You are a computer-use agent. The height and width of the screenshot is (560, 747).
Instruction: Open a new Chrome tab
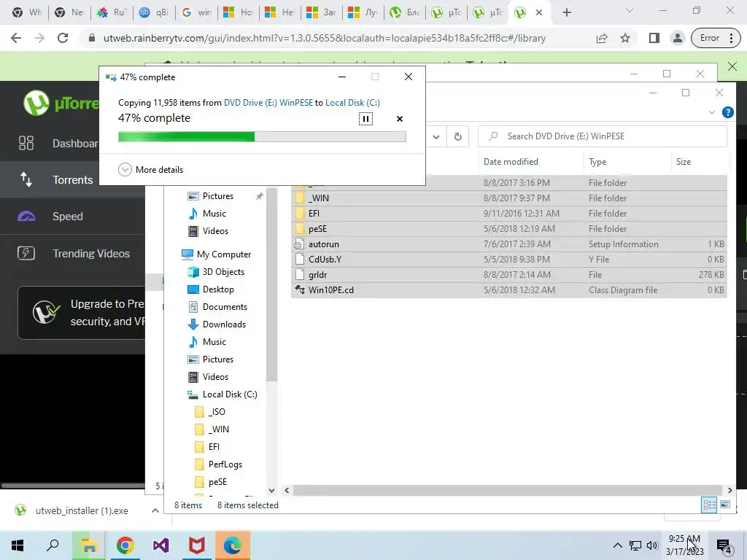566,12
